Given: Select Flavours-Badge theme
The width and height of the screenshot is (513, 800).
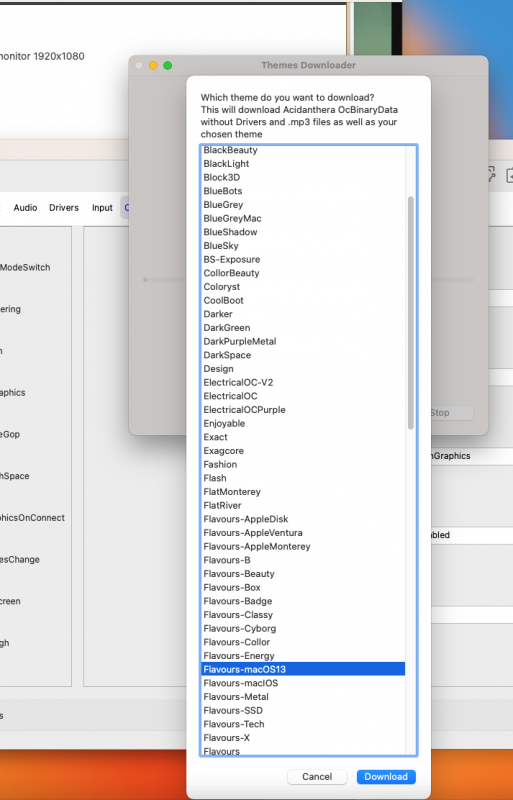Looking at the screenshot, I should (303, 602).
